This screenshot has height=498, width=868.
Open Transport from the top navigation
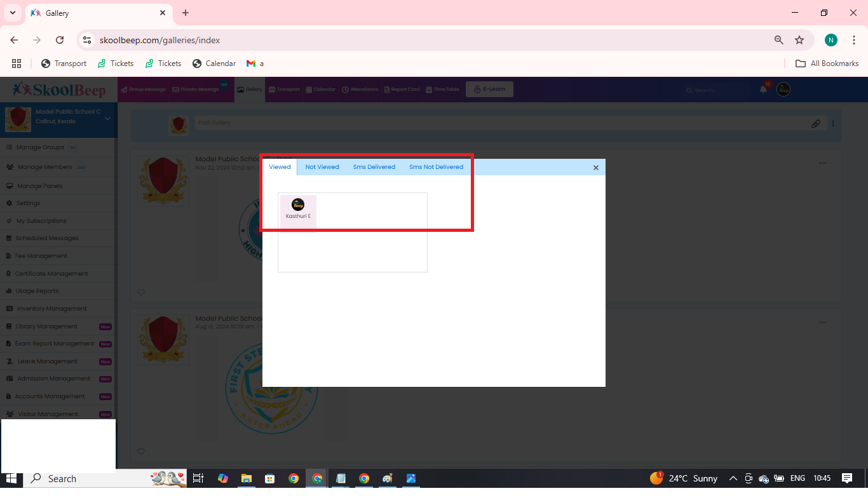284,90
